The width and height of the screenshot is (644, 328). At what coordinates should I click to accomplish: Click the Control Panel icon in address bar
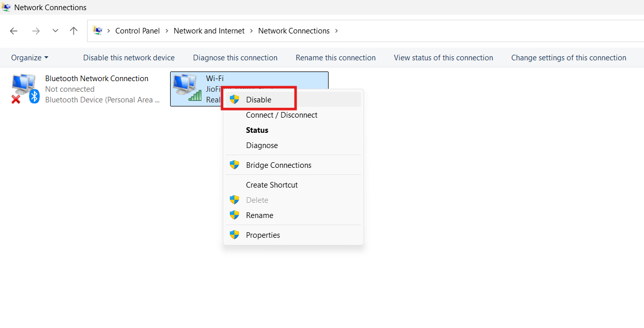97,30
